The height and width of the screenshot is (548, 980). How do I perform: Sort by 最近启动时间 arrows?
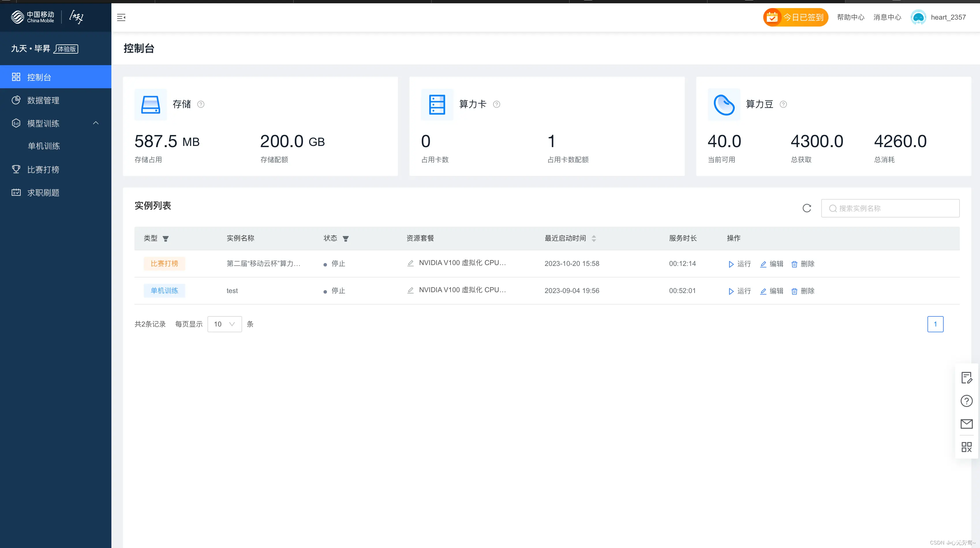(594, 239)
